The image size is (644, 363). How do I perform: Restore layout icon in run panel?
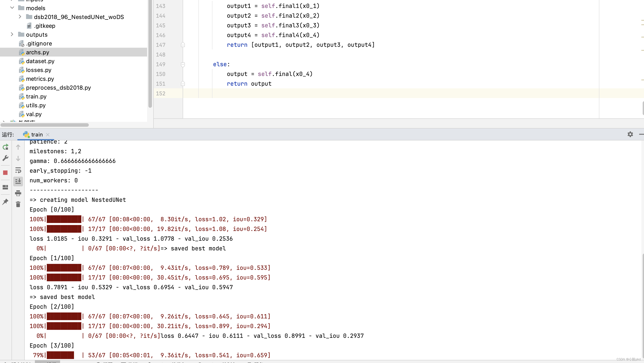pos(6,187)
